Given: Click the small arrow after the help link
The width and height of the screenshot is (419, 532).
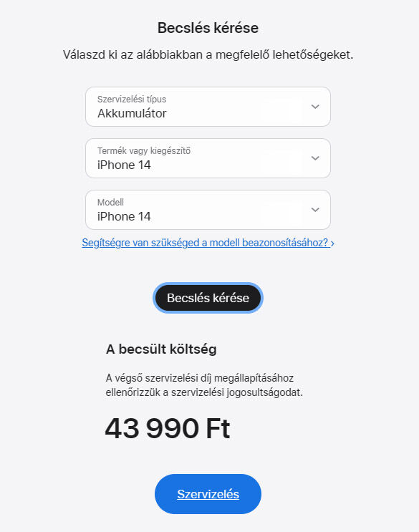Looking at the screenshot, I should click(332, 243).
